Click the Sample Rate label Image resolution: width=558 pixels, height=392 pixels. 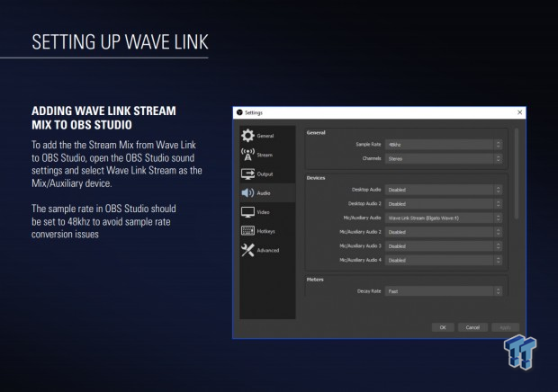pos(368,144)
